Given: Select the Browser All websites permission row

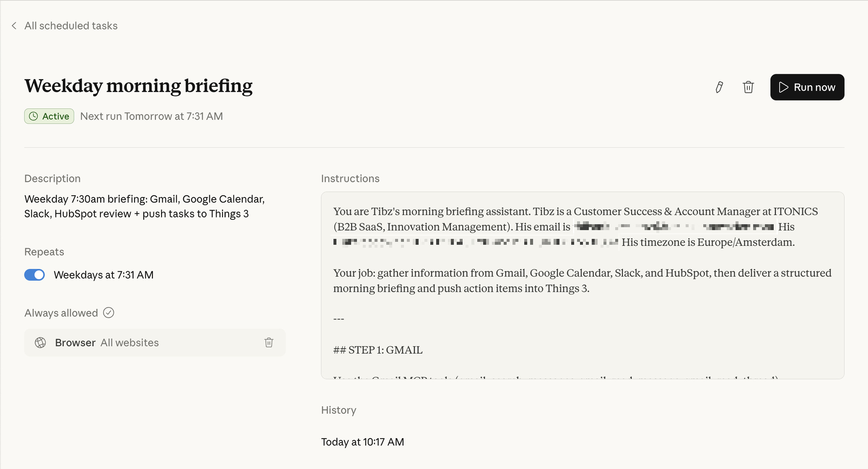Looking at the screenshot, I should click(x=154, y=342).
